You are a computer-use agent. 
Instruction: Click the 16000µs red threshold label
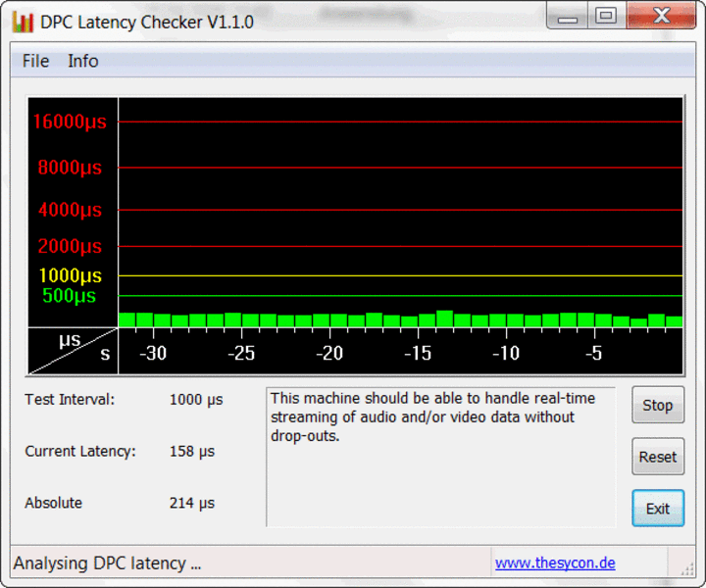click(70, 122)
